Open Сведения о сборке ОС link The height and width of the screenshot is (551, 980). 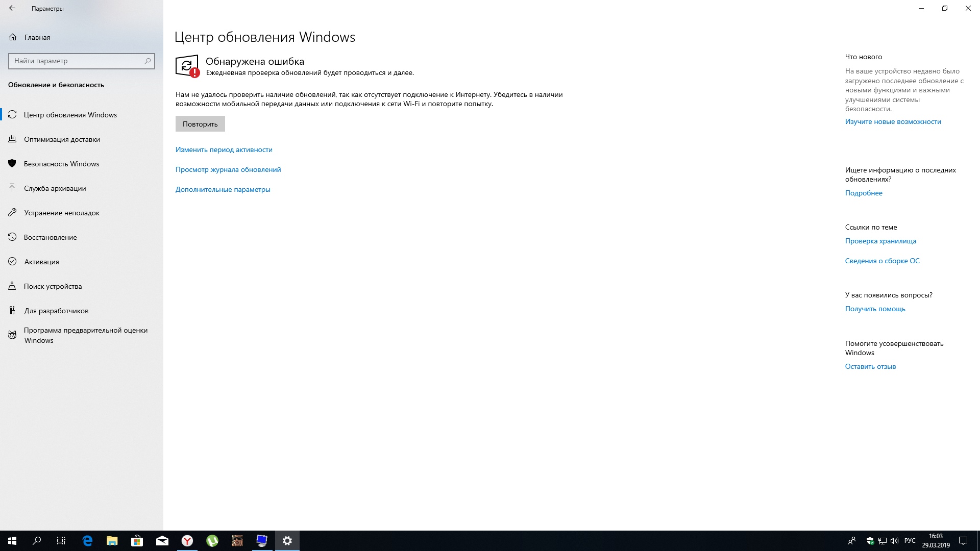pos(882,261)
